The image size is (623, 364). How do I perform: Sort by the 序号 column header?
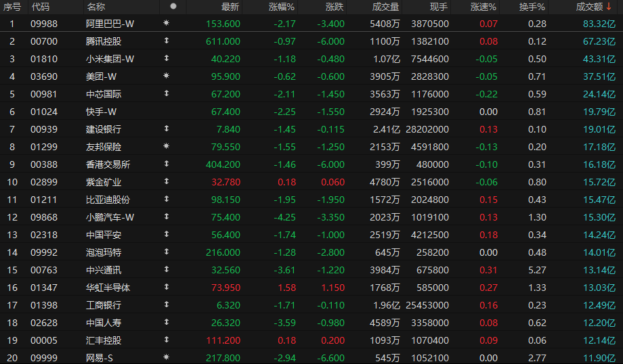[x=12, y=7]
